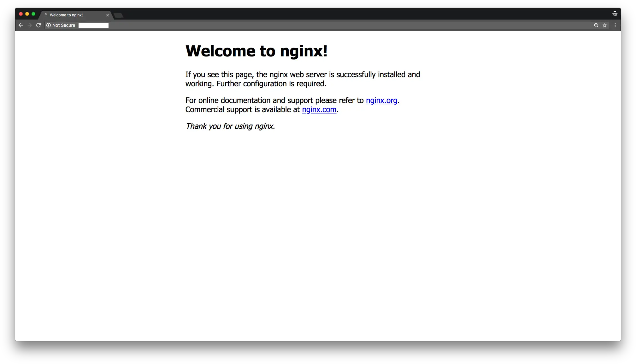Click the Welcome to nginx! heading

[256, 51]
